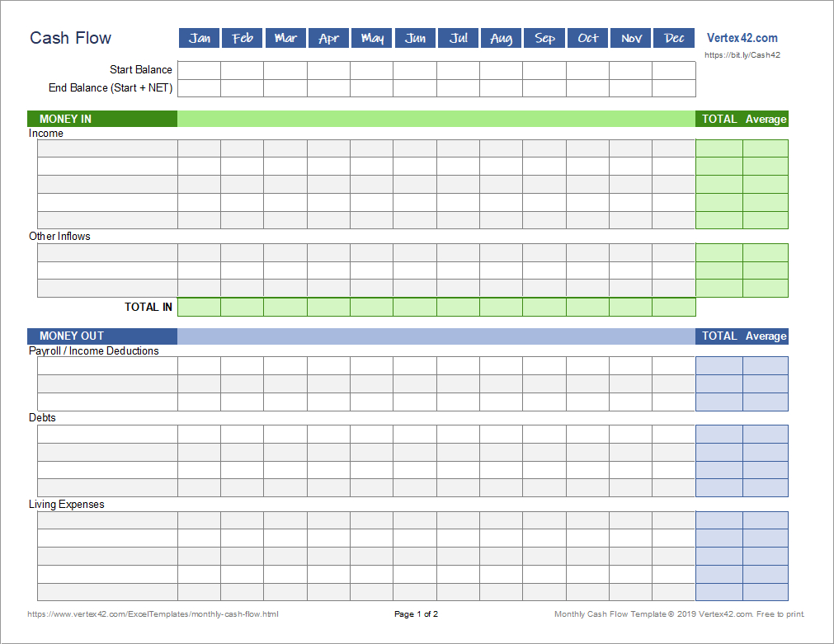834x644 pixels.
Task: Select the Jul month tab
Action: click(x=458, y=37)
